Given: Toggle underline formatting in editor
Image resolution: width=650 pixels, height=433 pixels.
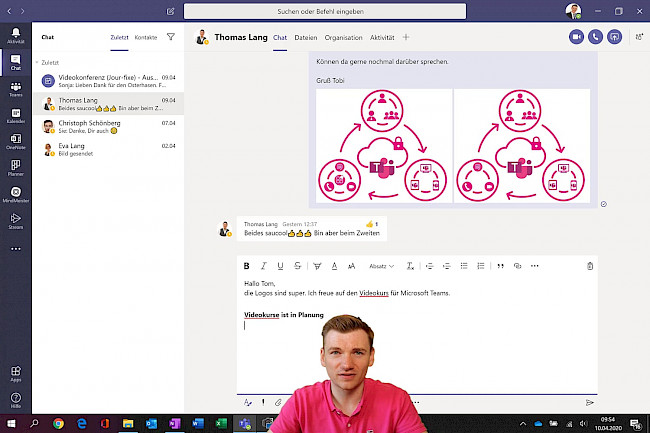Looking at the screenshot, I should pyautogui.click(x=281, y=266).
